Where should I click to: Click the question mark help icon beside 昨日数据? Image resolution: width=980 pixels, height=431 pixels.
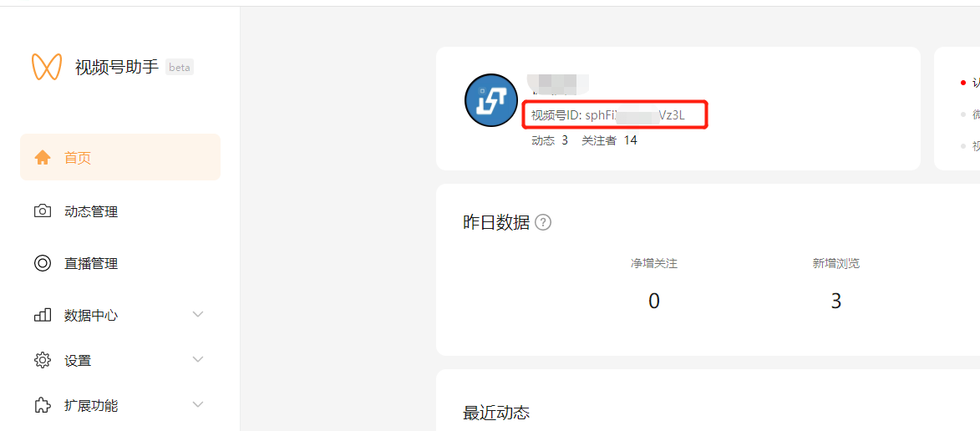(x=543, y=222)
